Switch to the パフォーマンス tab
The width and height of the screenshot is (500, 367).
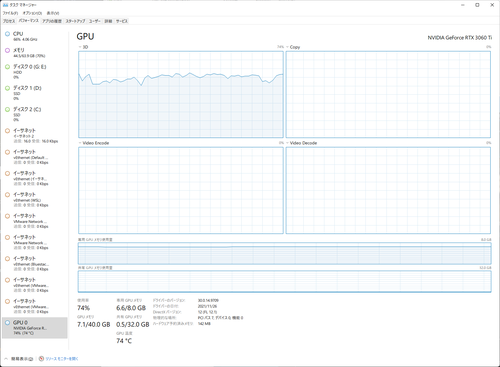tap(28, 21)
